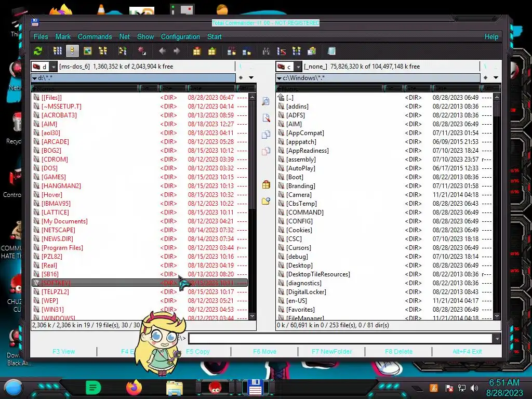532x399 pixels.
Task: Open the synchronize directories icon
Action: (297, 51)
